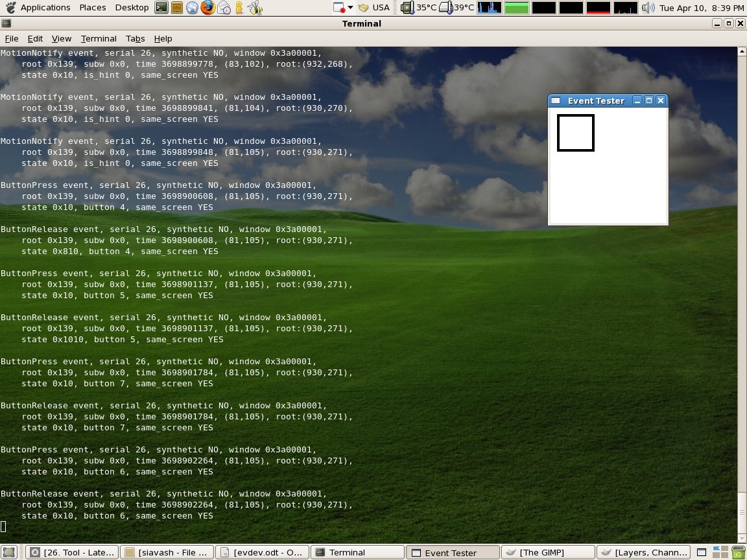Open the Help menu in Terminal
This screenshot has width=747, height=560.
163,39
